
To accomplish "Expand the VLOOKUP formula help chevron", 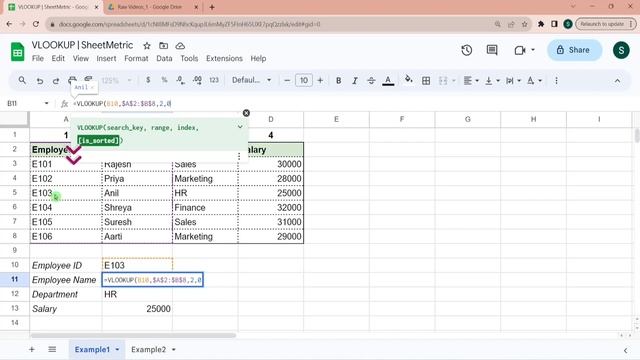I will (240, 127).
